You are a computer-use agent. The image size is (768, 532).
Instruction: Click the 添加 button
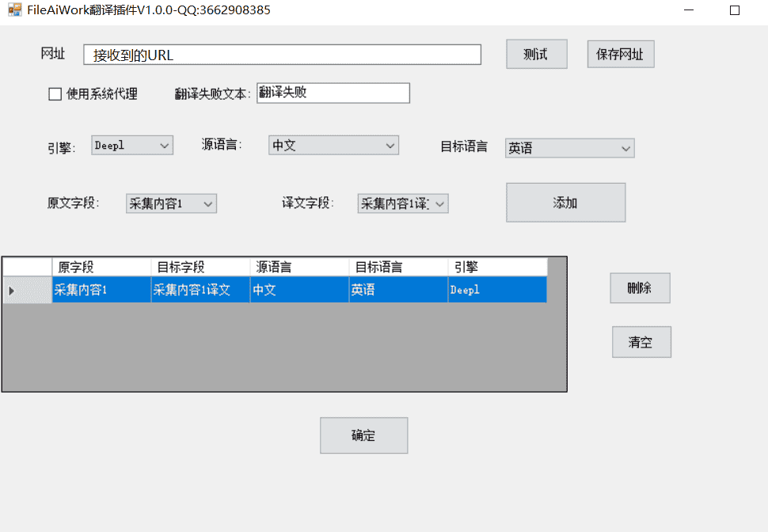click(x=565, y=202)
